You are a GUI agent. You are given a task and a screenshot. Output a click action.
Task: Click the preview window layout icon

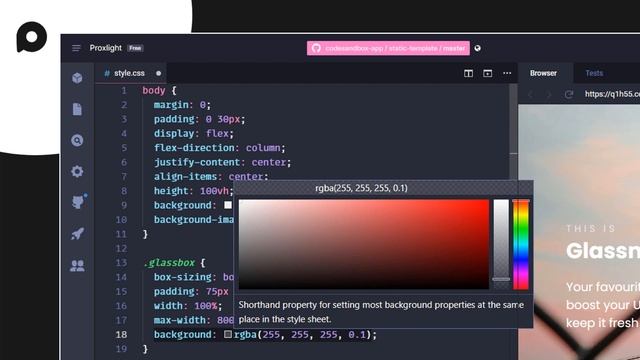pos(487,73)
